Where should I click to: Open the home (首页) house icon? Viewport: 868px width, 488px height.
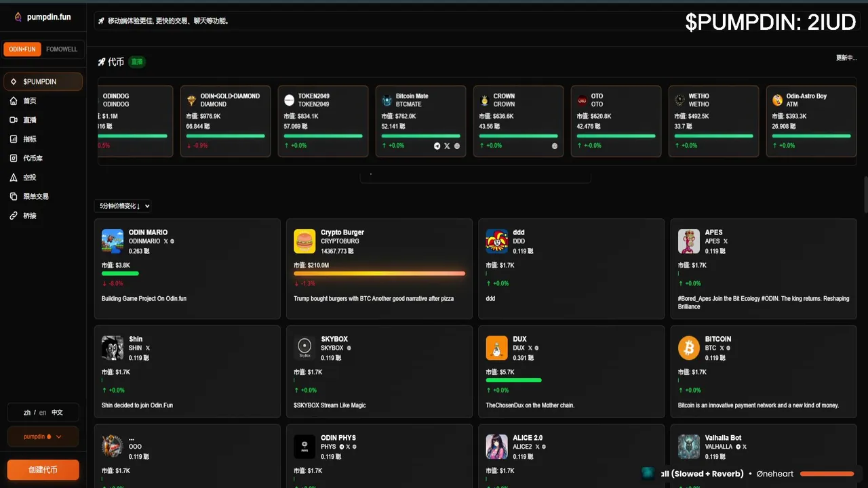(14, 101)
